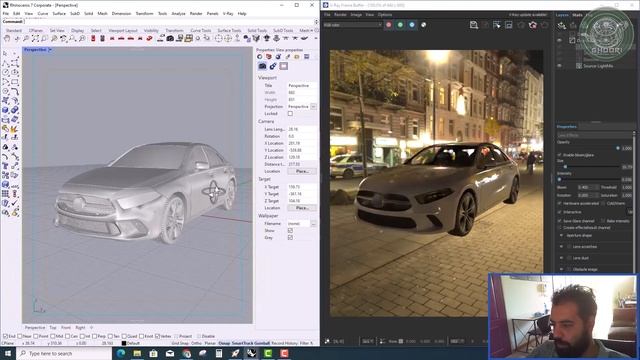
Task: Select the Pan view hand tool in Rhino
Action: point(7,38)
